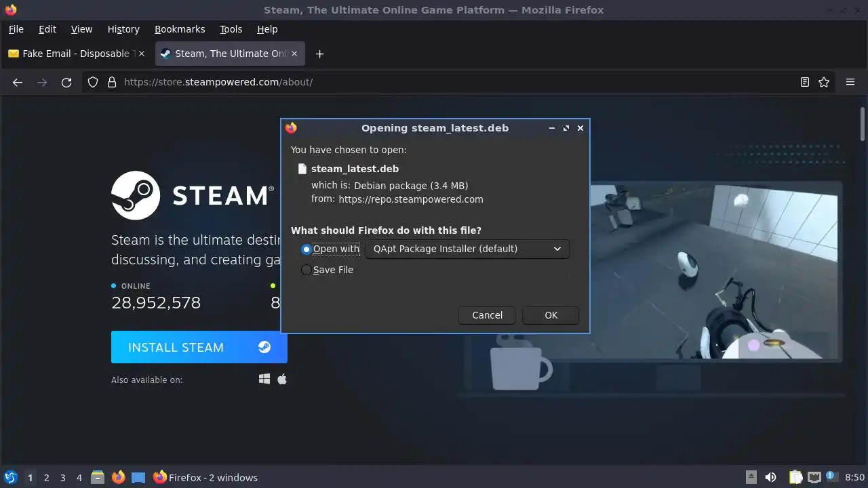This screenshot has height=488, width=868.
Task: Cancel the steam_latest.deb download dialog
Action: click(487, 315)
